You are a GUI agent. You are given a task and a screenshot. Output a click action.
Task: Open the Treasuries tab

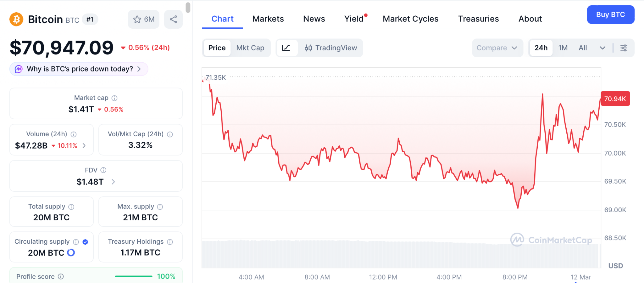(478, 19)
